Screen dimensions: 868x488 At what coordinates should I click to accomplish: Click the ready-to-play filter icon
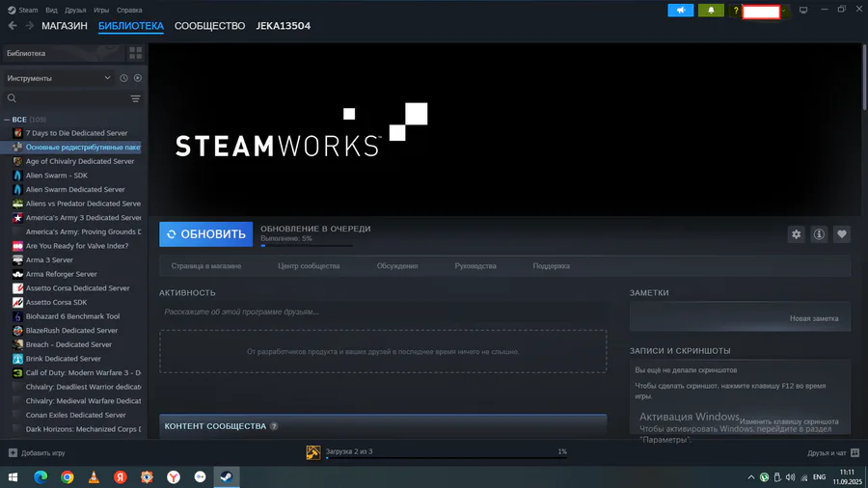138,78
